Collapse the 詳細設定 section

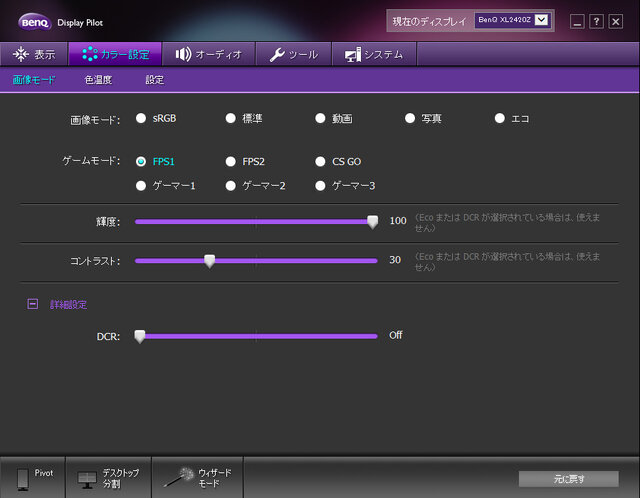pos(33,304)
